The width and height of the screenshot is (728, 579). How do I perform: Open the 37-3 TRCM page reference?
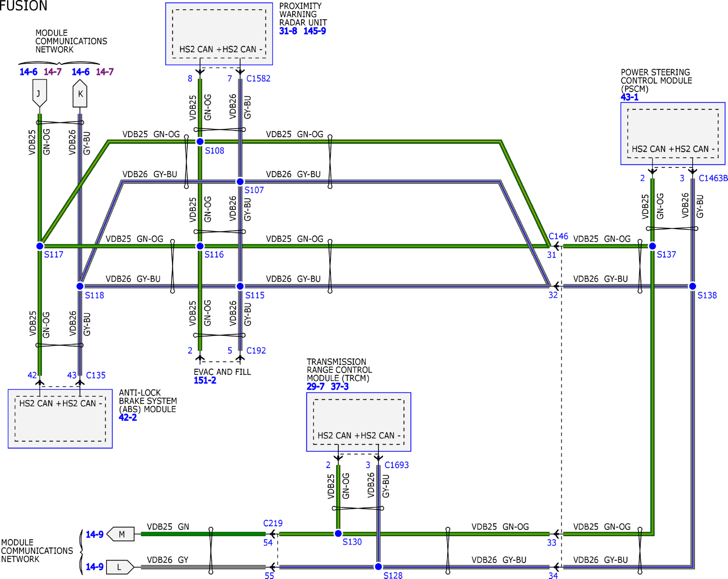[x=340, y=387]
